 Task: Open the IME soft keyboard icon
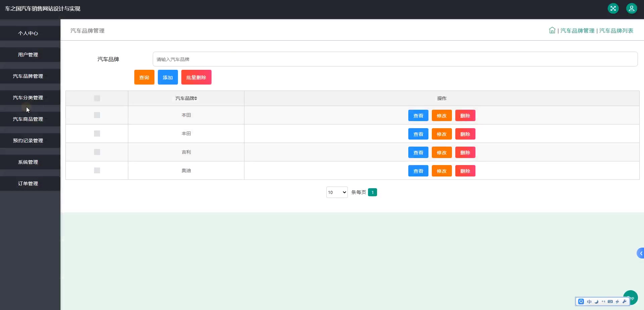point(610,302)
